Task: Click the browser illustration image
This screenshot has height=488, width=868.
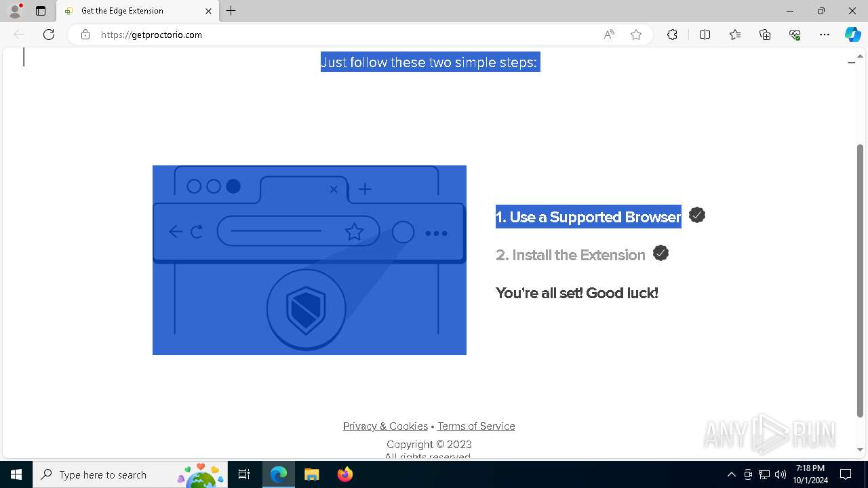Action: point(309,260)
